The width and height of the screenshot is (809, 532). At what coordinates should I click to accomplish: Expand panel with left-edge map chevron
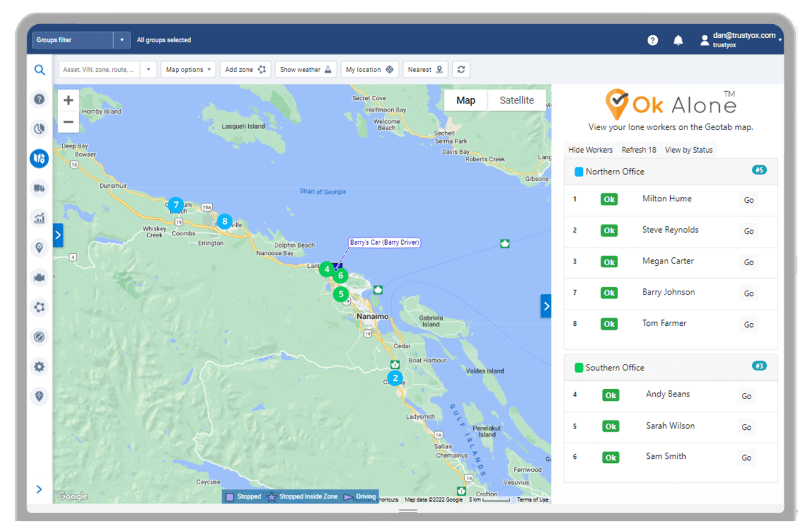[58, 235]
